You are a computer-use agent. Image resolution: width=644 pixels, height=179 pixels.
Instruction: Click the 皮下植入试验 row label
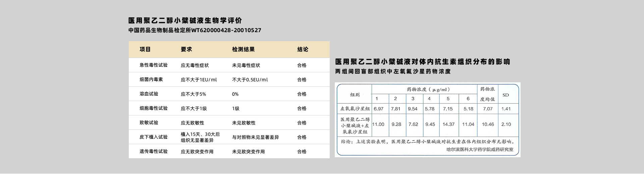153,137
